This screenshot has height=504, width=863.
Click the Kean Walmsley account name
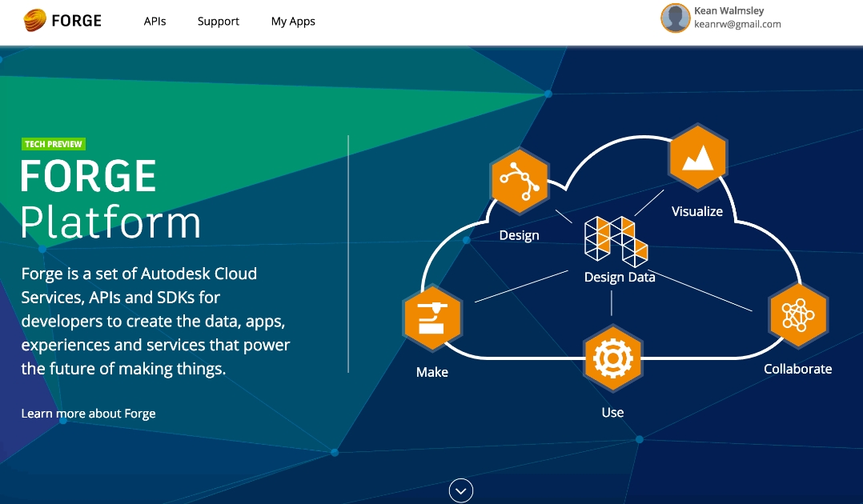(729, 10)
